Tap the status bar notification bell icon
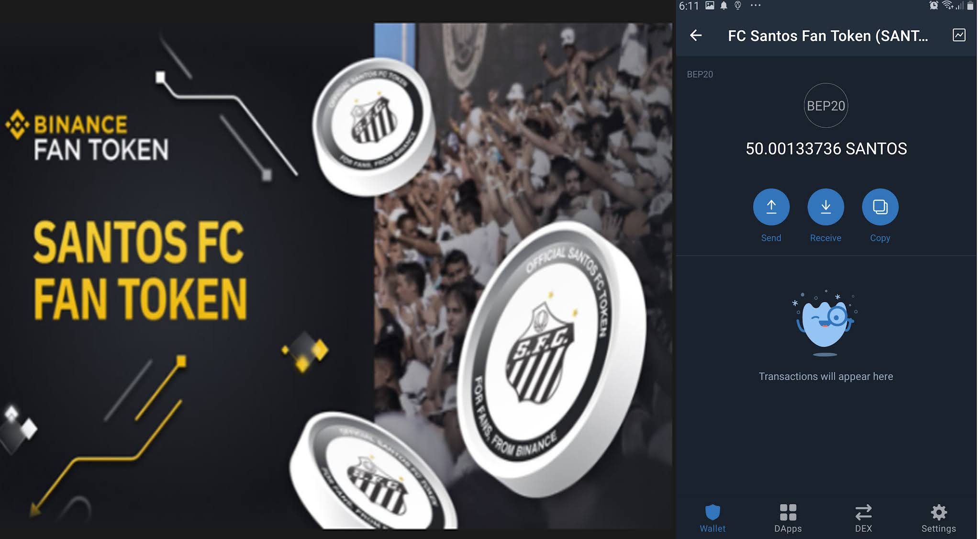The width and height of the screenshot is (980, 539). (724, 5)
